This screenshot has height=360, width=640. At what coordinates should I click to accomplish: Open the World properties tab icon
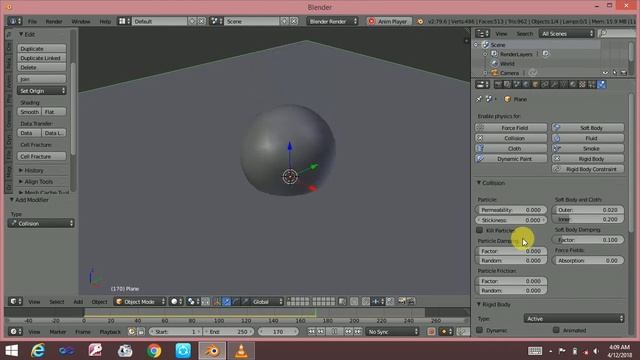coord(526,84)
